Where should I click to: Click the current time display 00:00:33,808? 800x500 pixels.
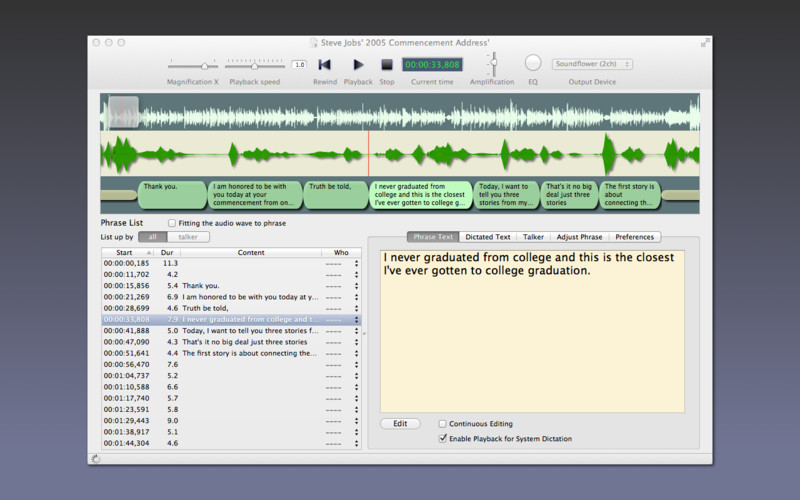pyautogui.click(x=432, y=65)
